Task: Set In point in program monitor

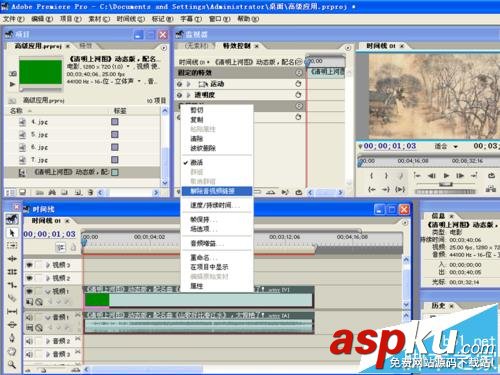Action: (371, 175)
